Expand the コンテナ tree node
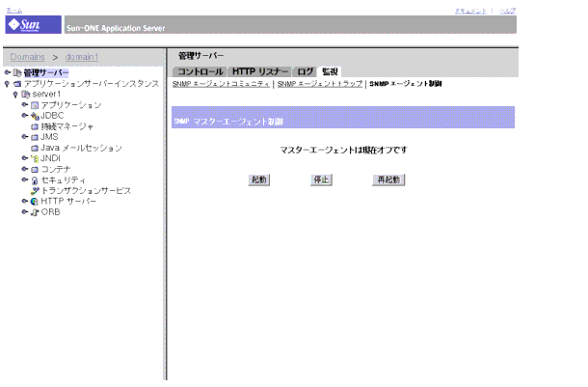Screen dimensions: 588x387 click(x=25, y=169)
